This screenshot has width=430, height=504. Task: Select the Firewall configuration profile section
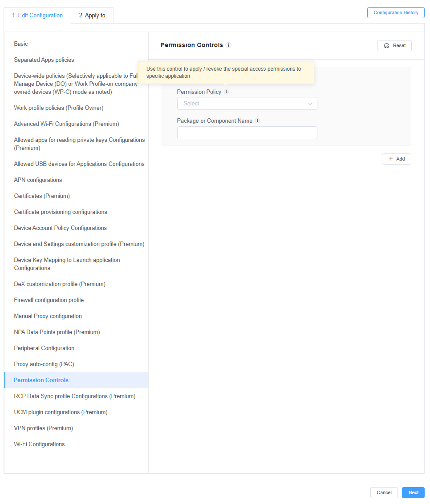click(49, 300)
